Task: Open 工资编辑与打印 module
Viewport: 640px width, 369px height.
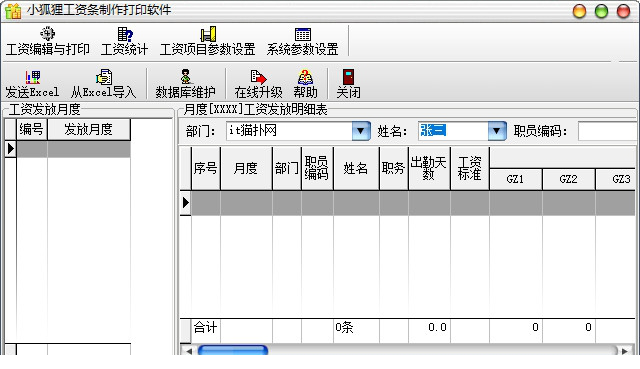Action: tap(48, 41)
